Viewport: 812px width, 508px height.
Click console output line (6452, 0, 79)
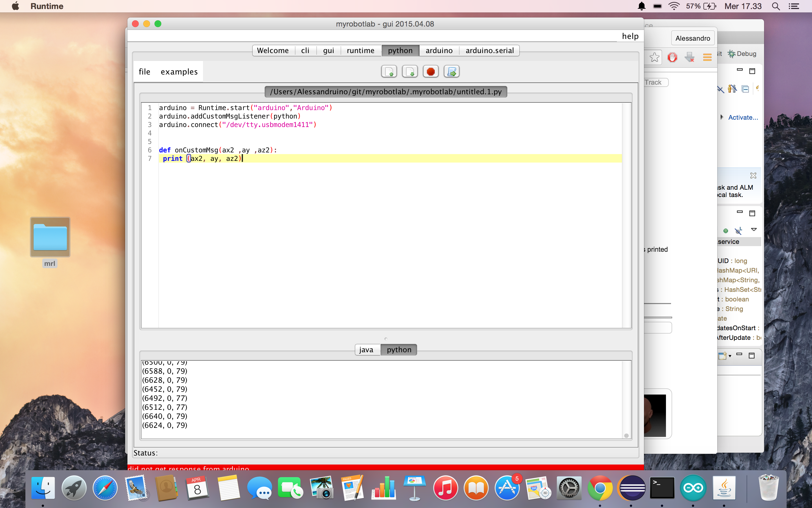tap(165, 389)
